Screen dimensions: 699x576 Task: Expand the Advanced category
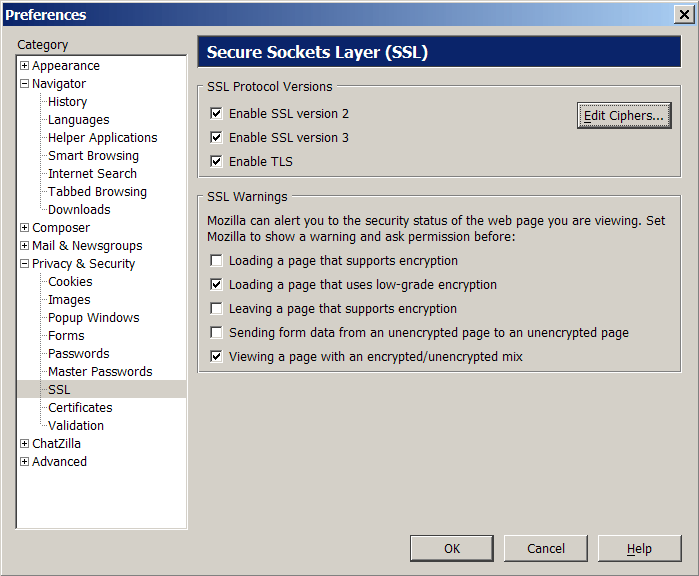point(25,461)
